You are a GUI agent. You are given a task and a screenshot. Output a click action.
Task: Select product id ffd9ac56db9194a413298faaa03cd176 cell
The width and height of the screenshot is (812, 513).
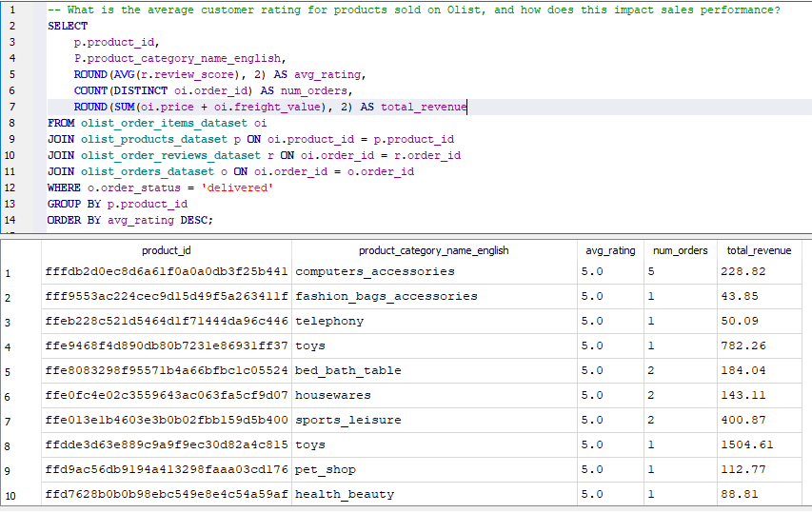click(167, 469)
